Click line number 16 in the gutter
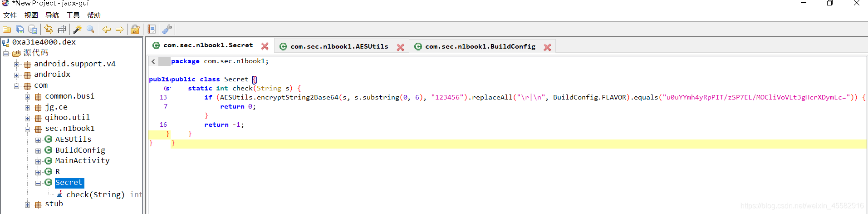 click(163, 124)
